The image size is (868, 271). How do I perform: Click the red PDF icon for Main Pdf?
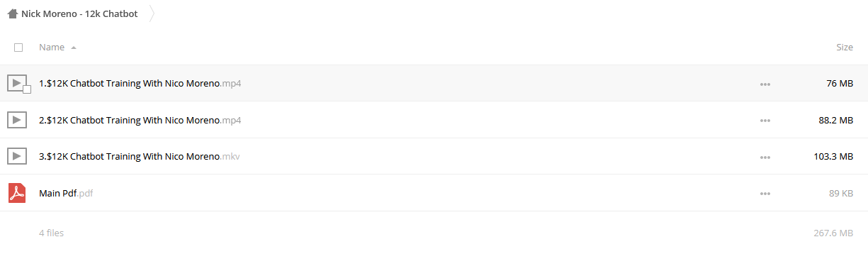[17, 193]
